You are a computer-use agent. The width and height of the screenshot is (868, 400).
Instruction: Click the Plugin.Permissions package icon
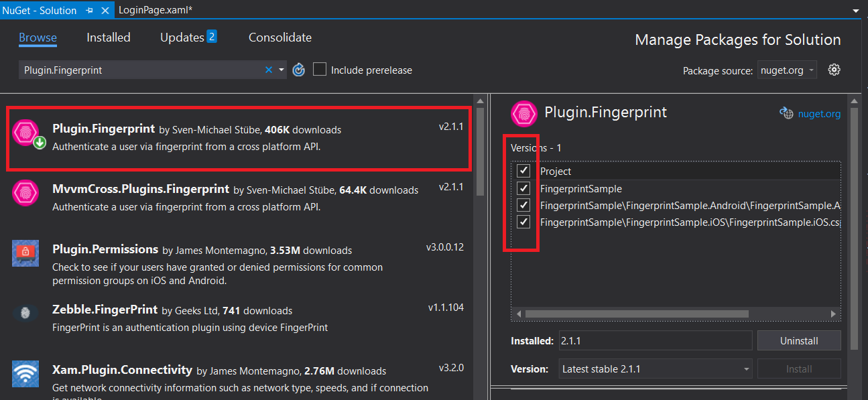pos(25,253)
